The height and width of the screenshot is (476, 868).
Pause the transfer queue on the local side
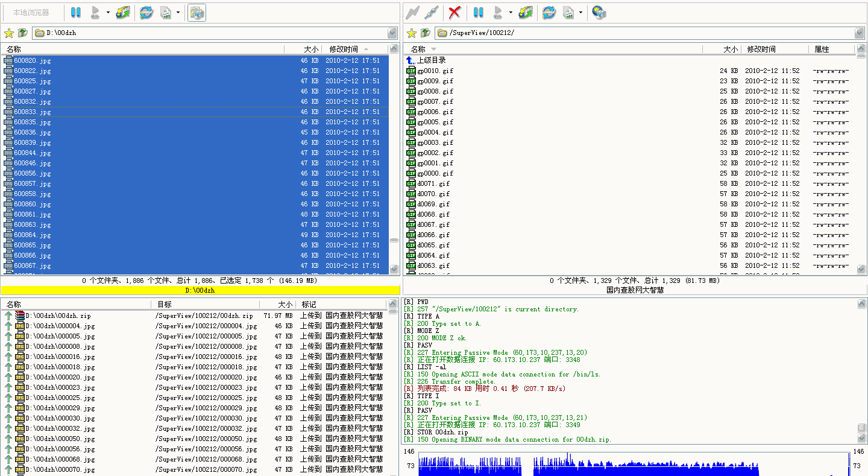pos(75,12)
